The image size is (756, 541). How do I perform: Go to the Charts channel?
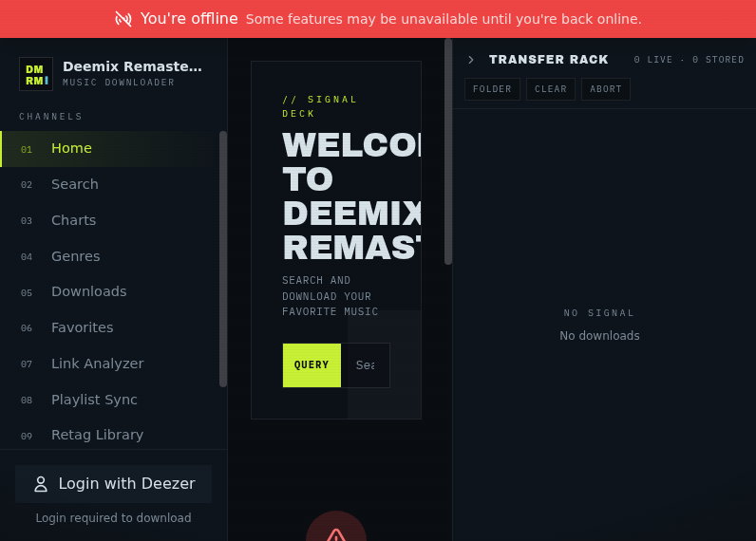(x=109, y=220)
